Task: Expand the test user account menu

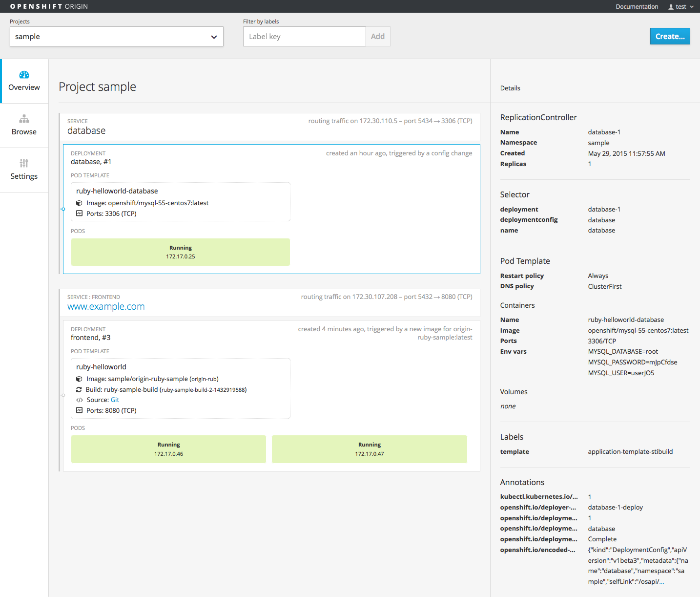Action: [x=680, y=6]
